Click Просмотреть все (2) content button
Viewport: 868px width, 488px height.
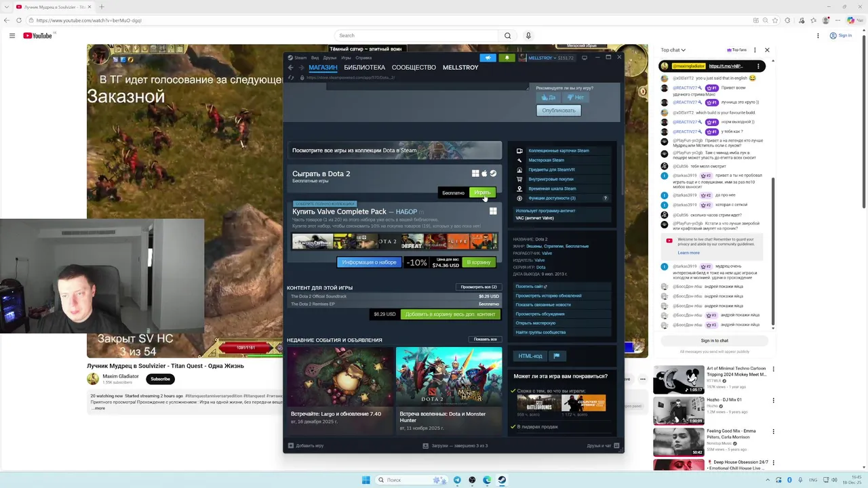click(479, 287)
